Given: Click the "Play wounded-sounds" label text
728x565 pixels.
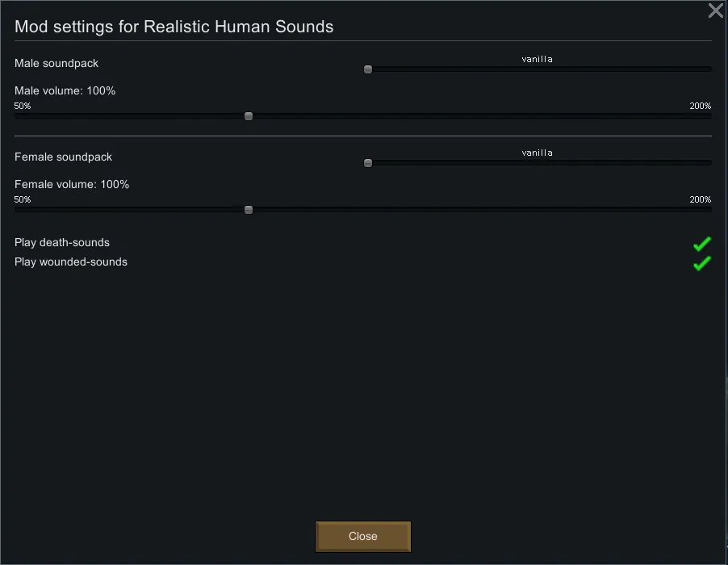Looking at the screenshot, I should coord(71,262).
